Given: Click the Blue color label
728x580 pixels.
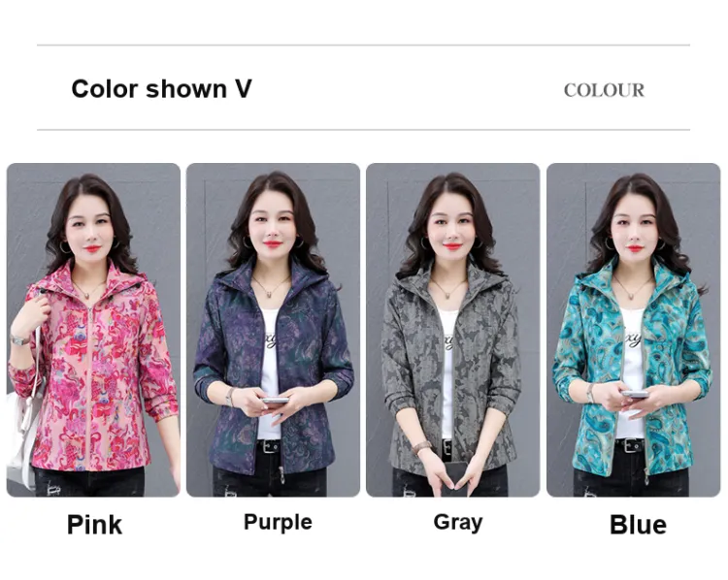Looking at the screenshot, I should point(638,525).
